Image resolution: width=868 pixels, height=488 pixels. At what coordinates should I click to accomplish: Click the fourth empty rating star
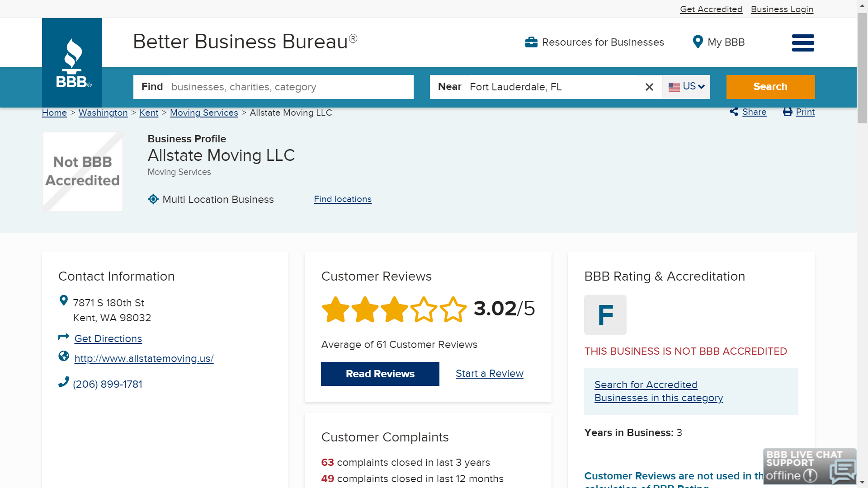click(x=424, y=310)
